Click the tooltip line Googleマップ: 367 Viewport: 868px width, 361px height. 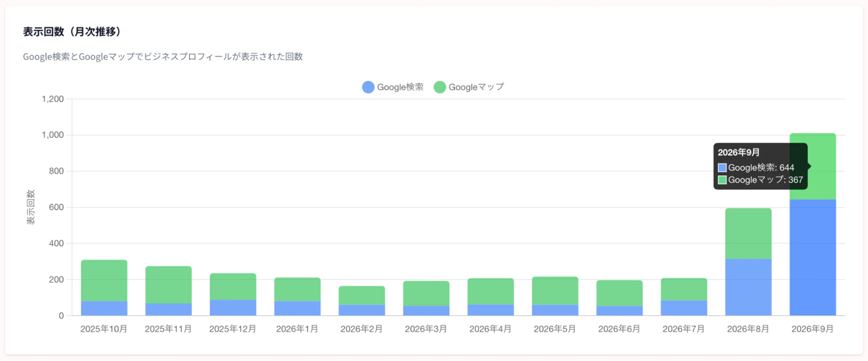click(x=760, y=180)
